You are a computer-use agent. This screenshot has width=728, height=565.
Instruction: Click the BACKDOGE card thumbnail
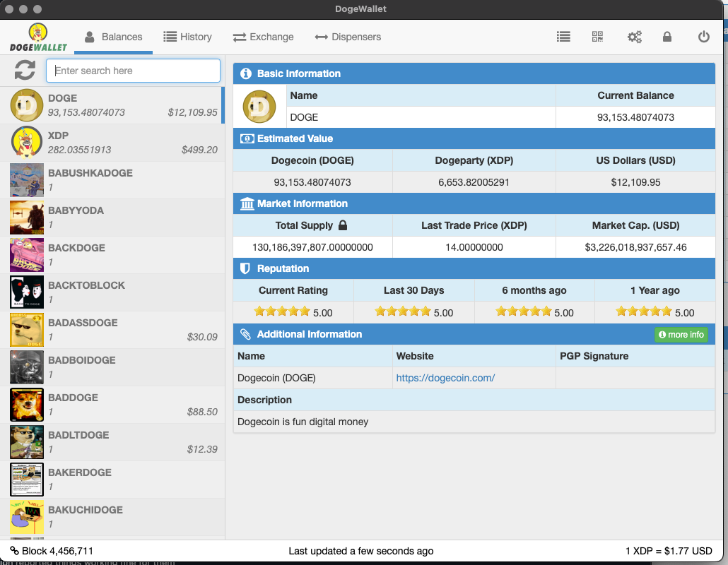27,255
